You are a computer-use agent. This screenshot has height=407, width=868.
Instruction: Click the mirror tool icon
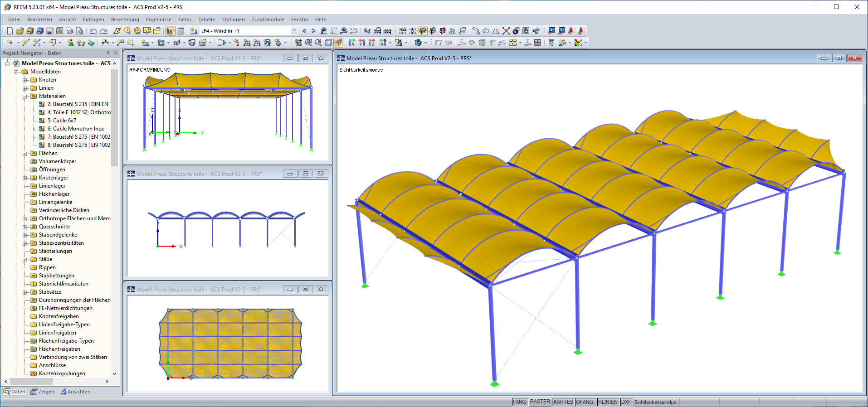(496, 31)
